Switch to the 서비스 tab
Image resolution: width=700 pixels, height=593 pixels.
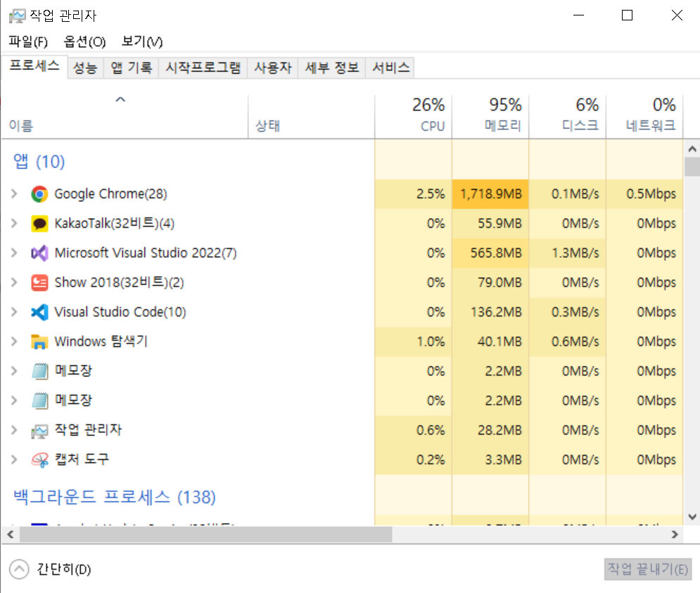390,68
